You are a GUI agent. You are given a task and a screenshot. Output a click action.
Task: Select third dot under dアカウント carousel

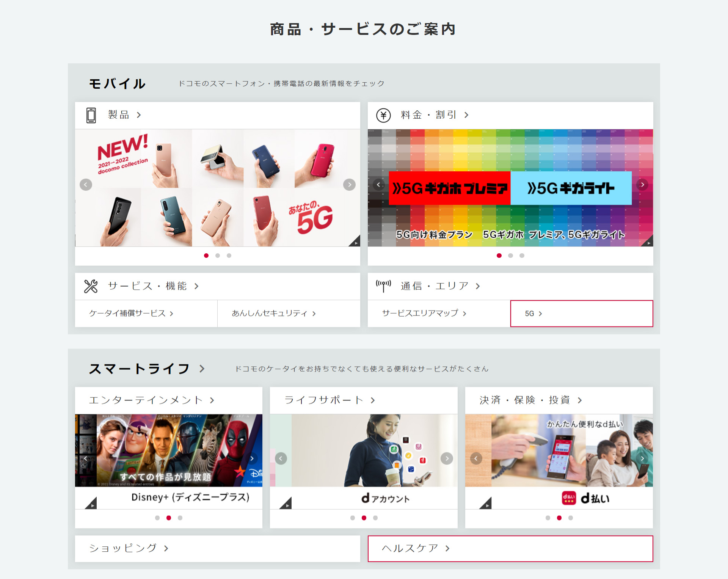[x=375, y=518]
